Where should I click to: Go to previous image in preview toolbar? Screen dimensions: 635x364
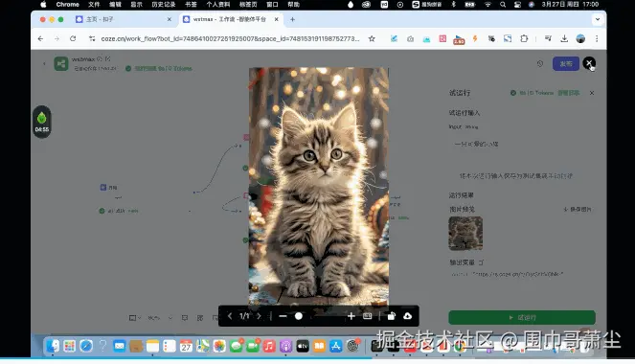[x=230, y=316]
